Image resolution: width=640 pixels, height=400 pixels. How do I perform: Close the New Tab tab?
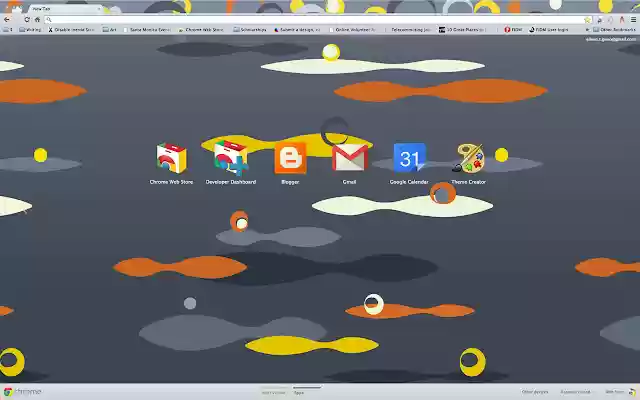[x=99, y=9]
